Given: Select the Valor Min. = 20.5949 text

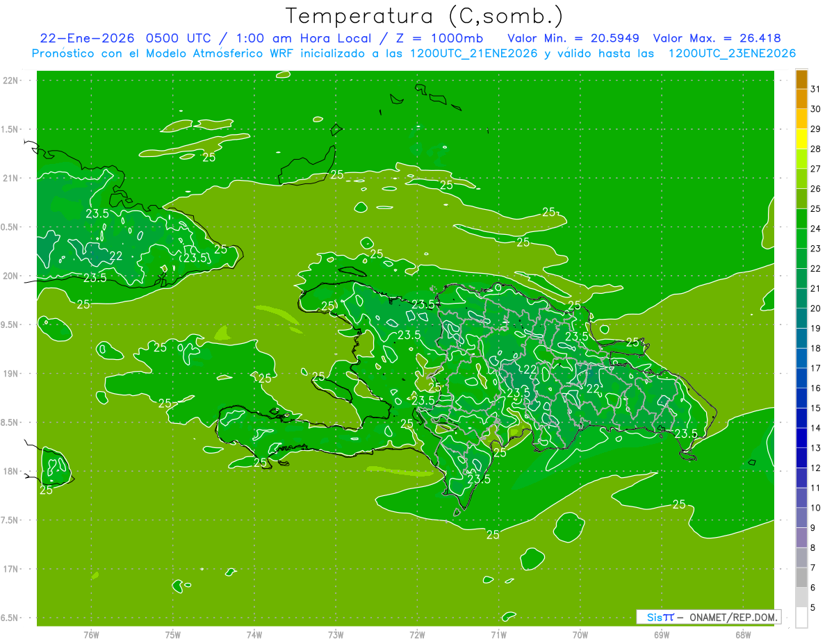Looking at the screenshot, I should pos(573,38).
